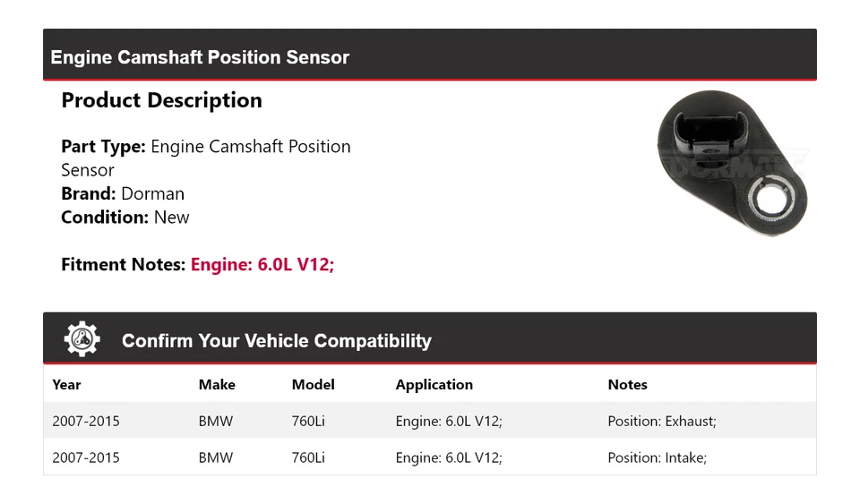Click the gear compatibility icon
This screenshot has width=860, height=504.
[x=82, y=340]
